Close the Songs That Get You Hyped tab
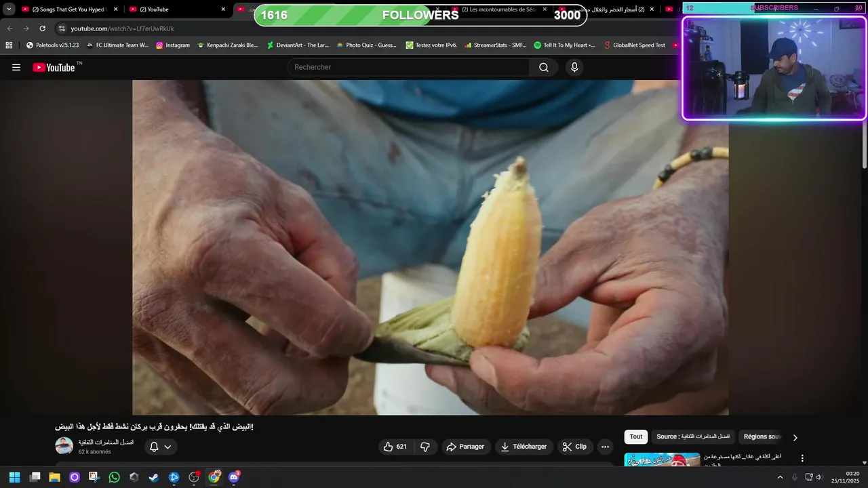The height and width of the screenshot is (488, 868). 115,9
